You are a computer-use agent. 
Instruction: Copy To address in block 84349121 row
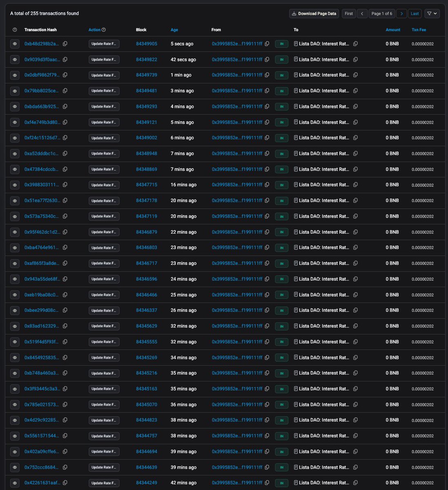coord(355,122)
